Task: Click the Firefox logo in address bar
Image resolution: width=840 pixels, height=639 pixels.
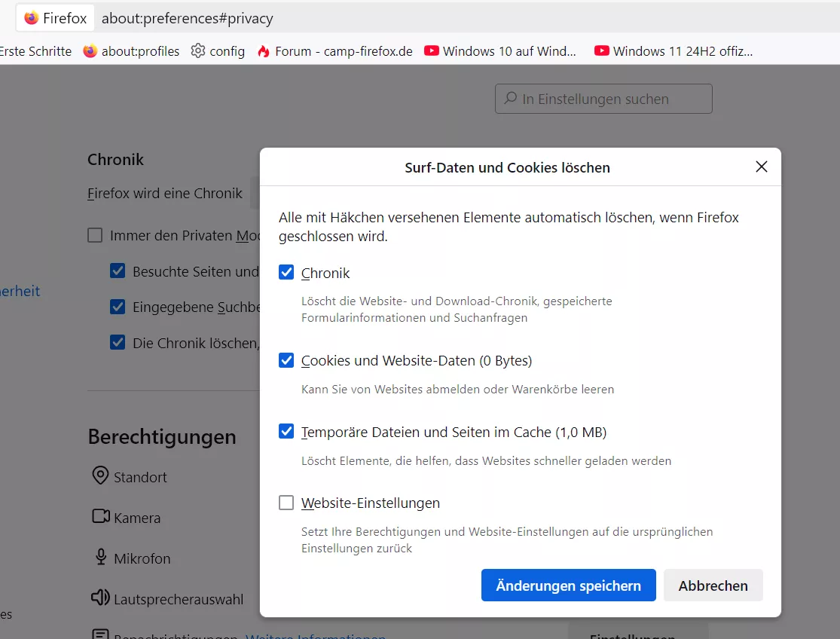Action: [31, 18]
